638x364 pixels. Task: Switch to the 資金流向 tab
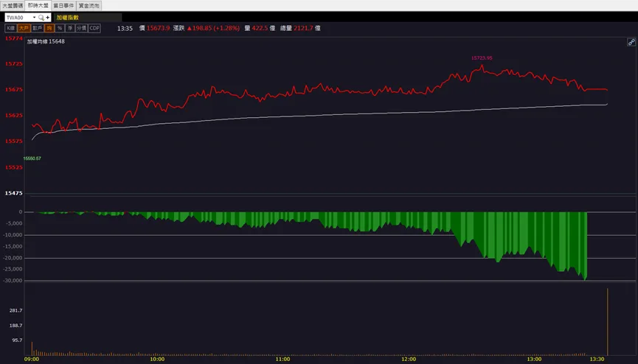pyautogui.click(x=89, y=6)
